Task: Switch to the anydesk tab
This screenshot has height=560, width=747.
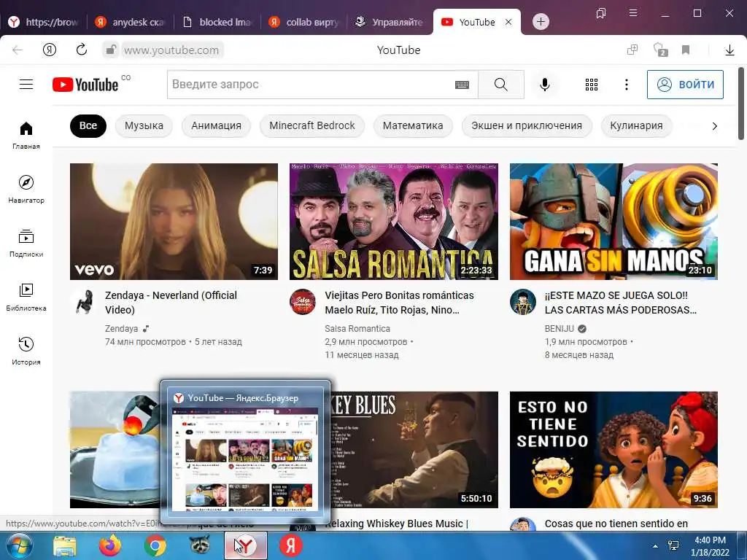Action: tap(130, 22)
